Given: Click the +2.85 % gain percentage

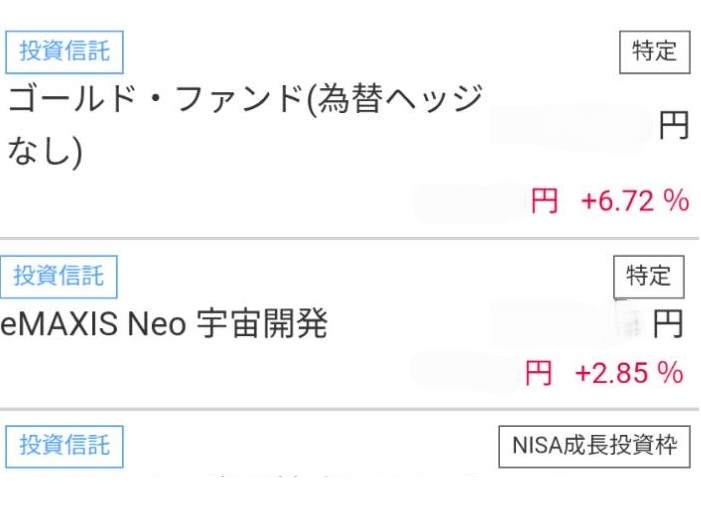Looking at the screenshot, I should (x=629, y=374).
